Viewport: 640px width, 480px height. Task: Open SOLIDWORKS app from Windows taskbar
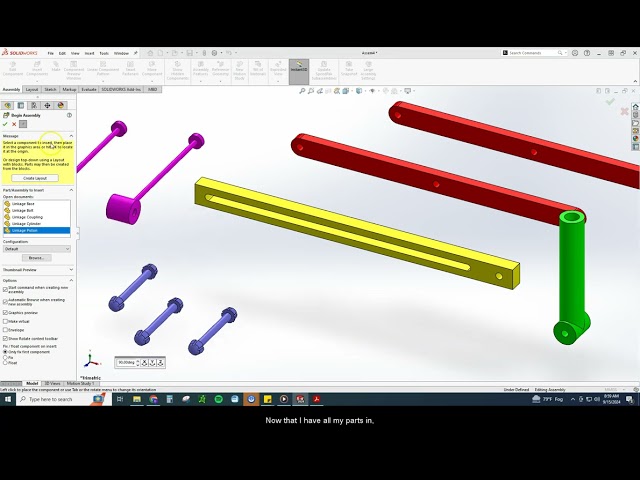pyautogui.click(x=300, y=399)
